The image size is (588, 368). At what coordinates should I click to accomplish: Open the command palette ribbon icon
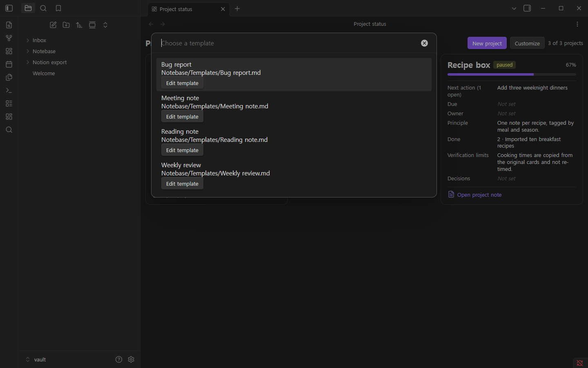(9, 90)
